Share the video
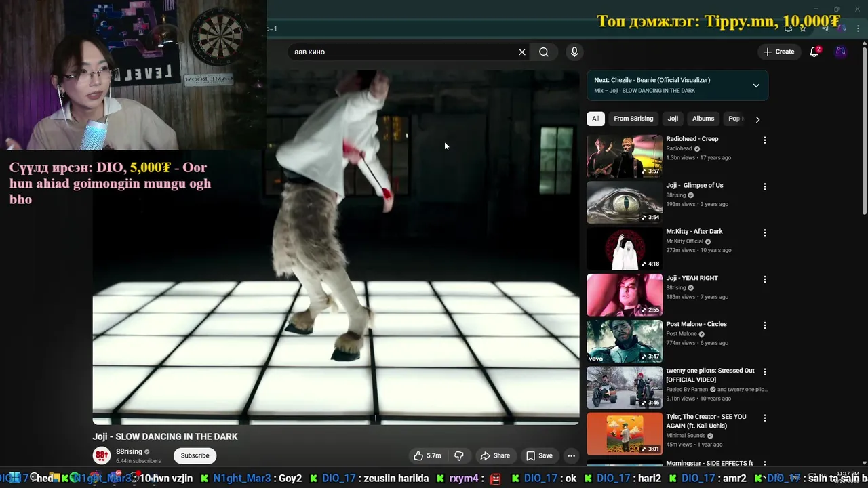 [x=495, y=455]
